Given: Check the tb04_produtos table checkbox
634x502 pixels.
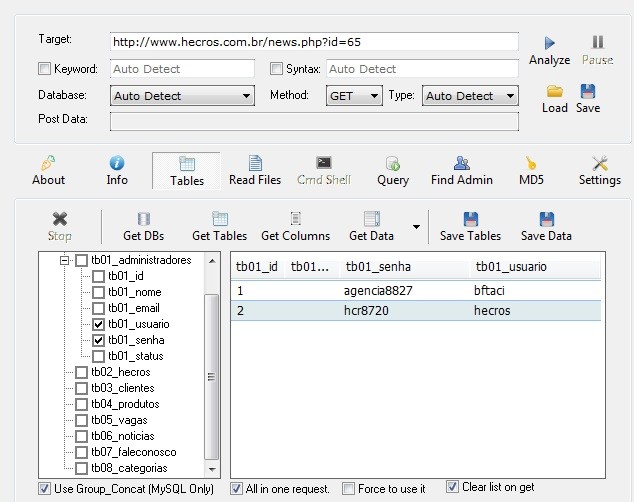Looking at the screenshot, I should tap(81, 404).
